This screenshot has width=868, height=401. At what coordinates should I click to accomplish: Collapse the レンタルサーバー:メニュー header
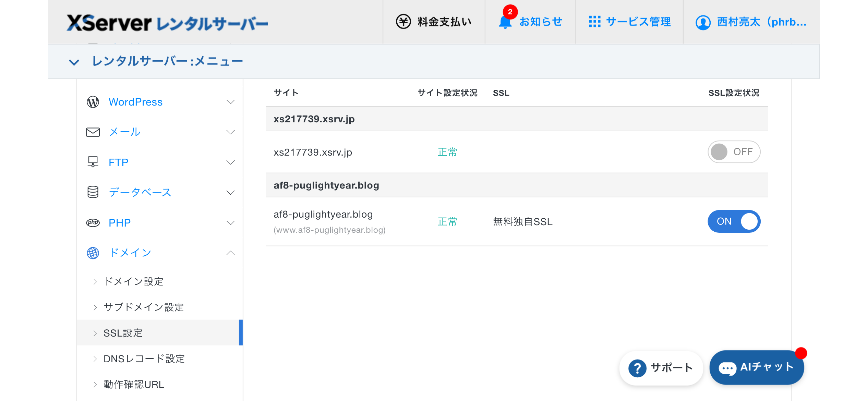point(74,62)
